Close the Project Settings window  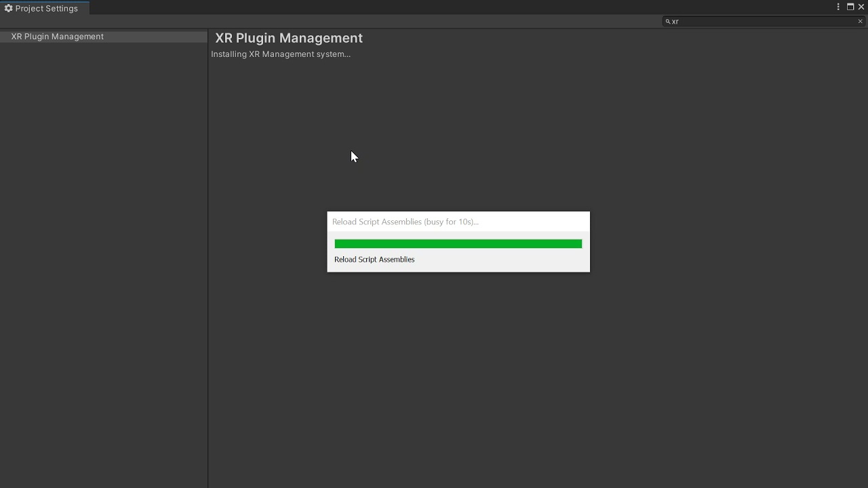pos(861,7)
